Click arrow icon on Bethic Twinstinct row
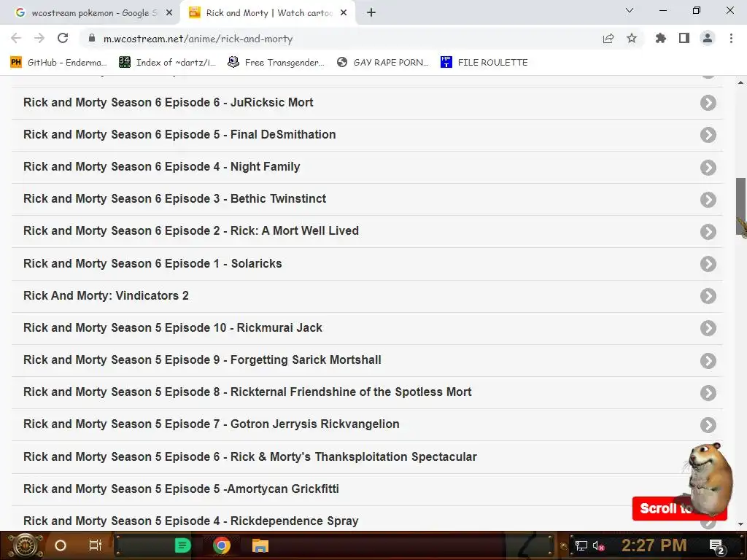 click(x=708, y=200)
